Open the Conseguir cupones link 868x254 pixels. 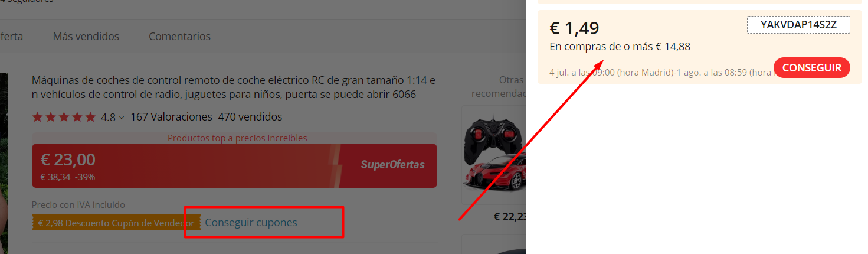pyautogui.click(x=251, y=223)
